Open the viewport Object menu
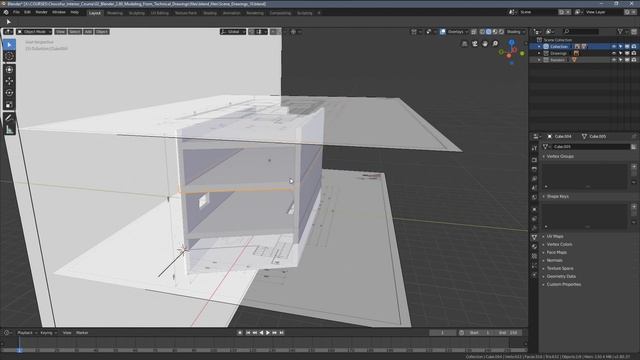Screen dimensions: 640x360 coord(102,32)
